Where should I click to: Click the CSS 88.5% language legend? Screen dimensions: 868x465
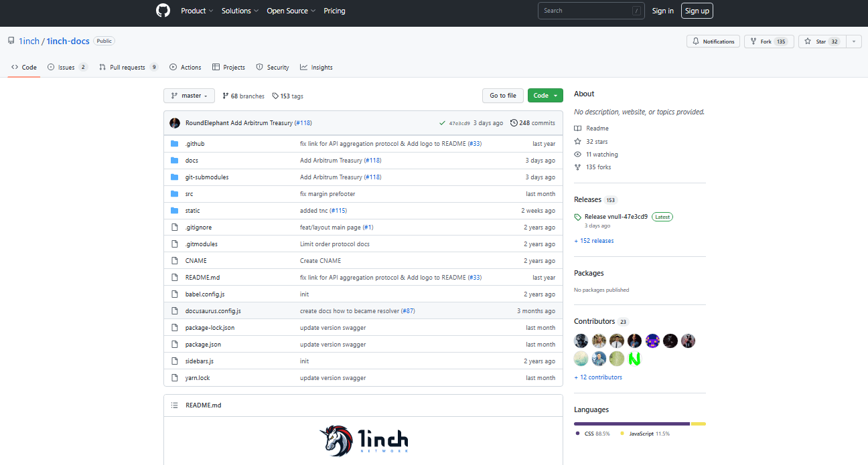coord(593,434)
